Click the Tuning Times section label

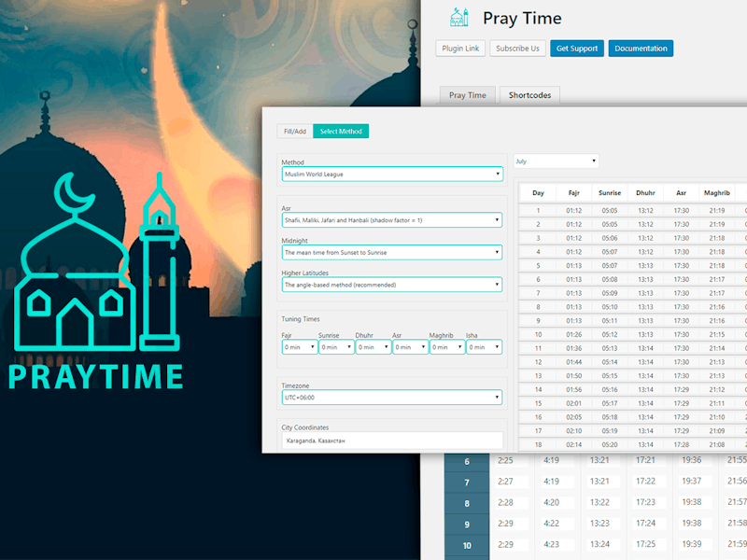coord(300,319)
